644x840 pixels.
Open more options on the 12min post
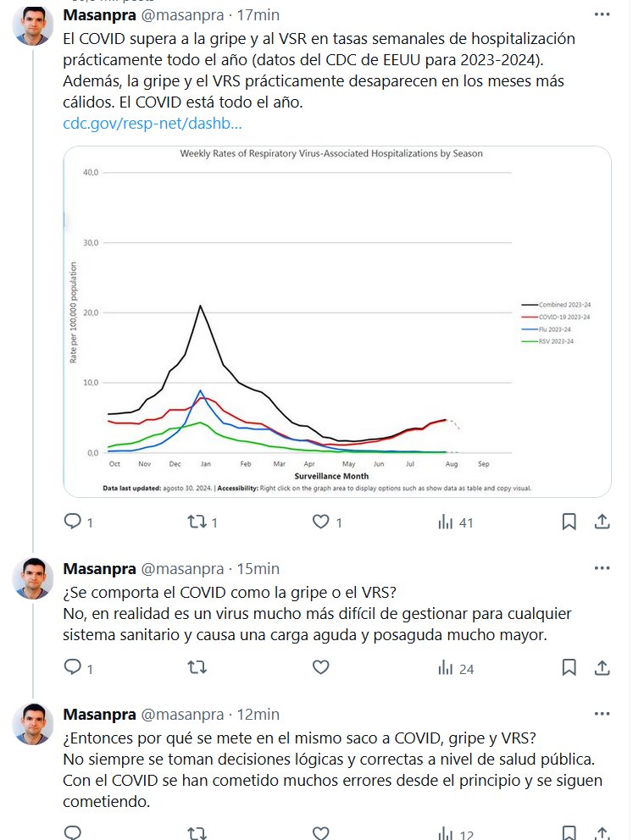602,714
